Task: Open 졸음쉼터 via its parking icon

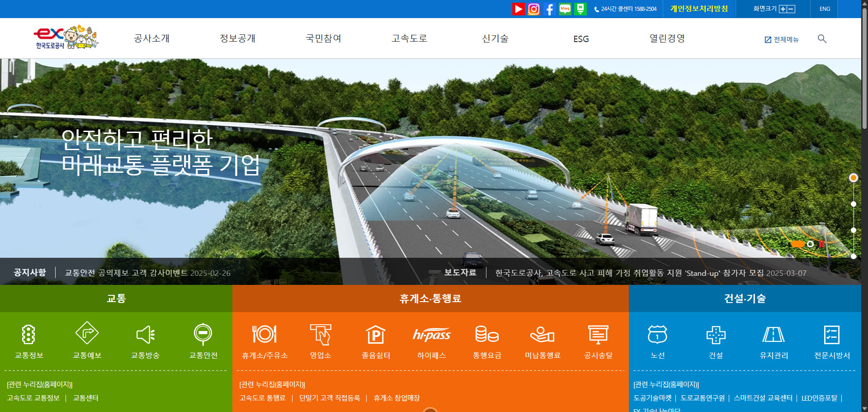Action: [376, 335]
